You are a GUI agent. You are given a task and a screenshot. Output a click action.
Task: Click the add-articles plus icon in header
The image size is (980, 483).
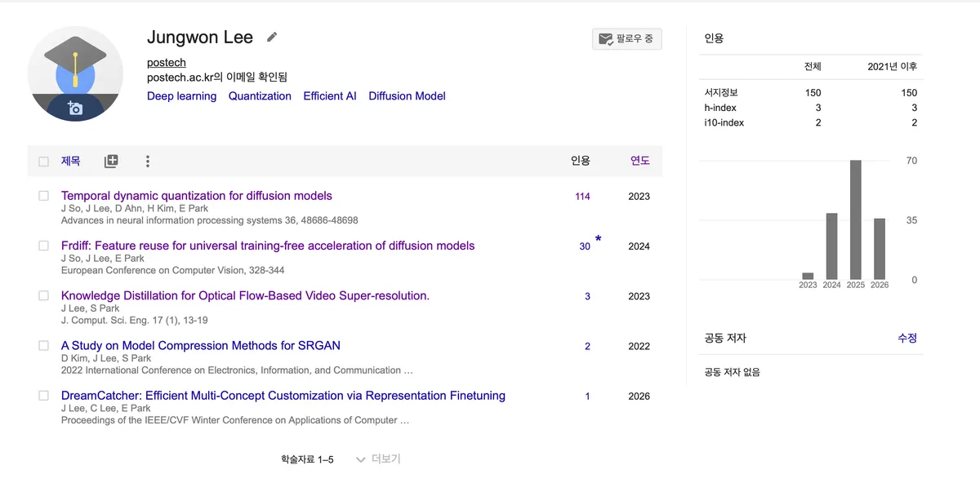111,162
